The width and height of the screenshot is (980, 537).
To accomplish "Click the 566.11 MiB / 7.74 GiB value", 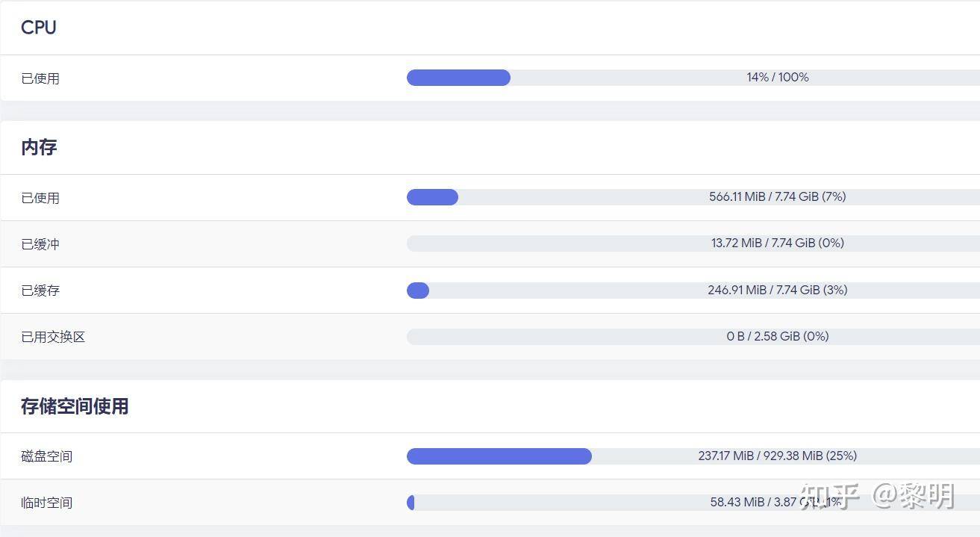I will pos(777,196).
